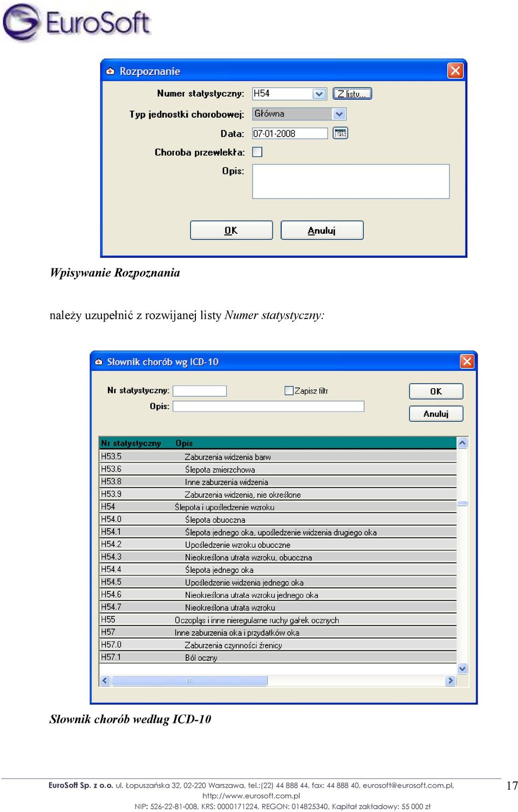Select row H57.1 Ból oczny
This screenshot has width=518, height=812.
click(278, 657)
